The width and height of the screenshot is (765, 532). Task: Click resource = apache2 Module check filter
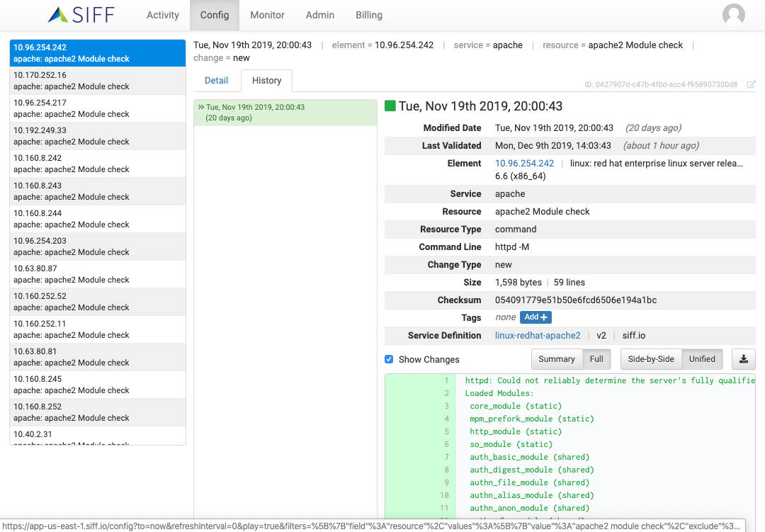[x=613, y=45]
